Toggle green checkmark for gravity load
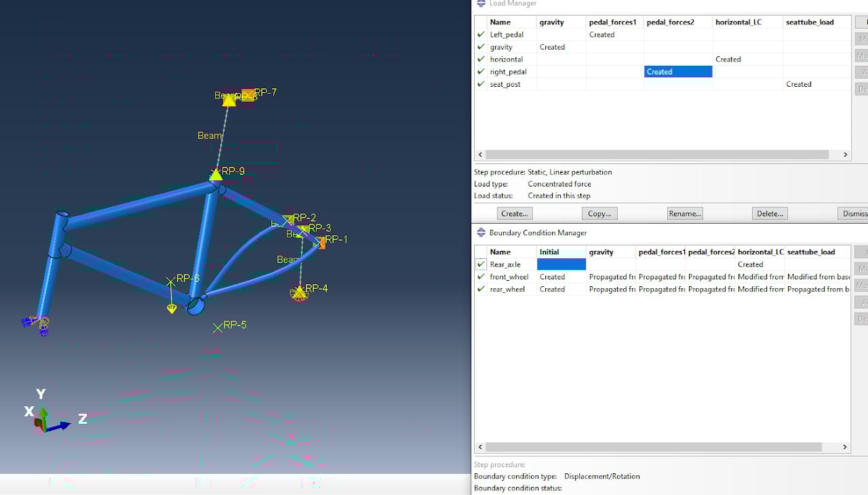The height and width of the screenshot is (495, 868). tap(481, 47)
